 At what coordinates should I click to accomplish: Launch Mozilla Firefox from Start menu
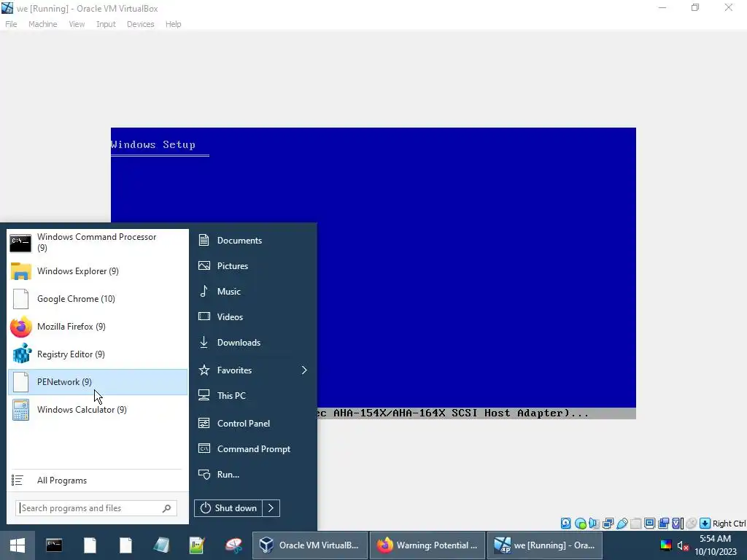98,326
